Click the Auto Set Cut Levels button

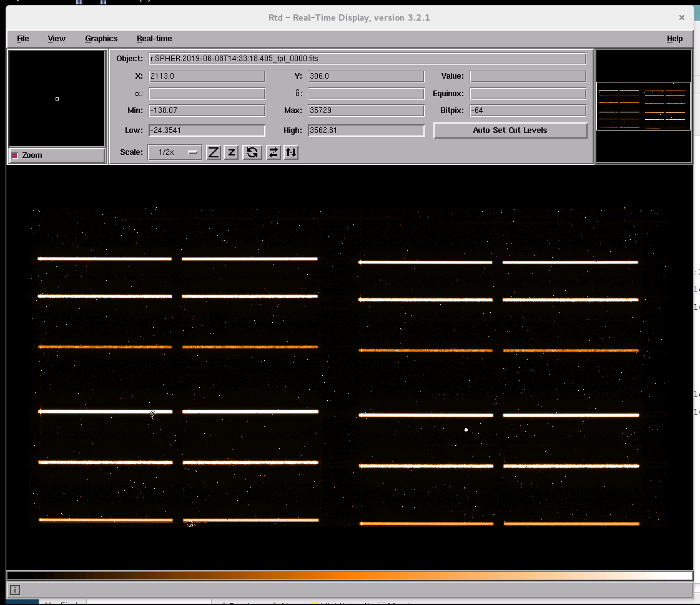(x=510, y=130)
